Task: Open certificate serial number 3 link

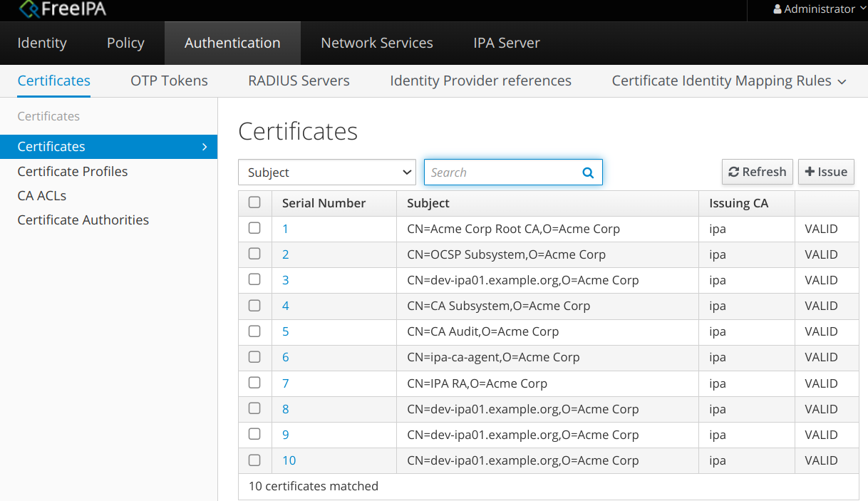Action: 285,280
